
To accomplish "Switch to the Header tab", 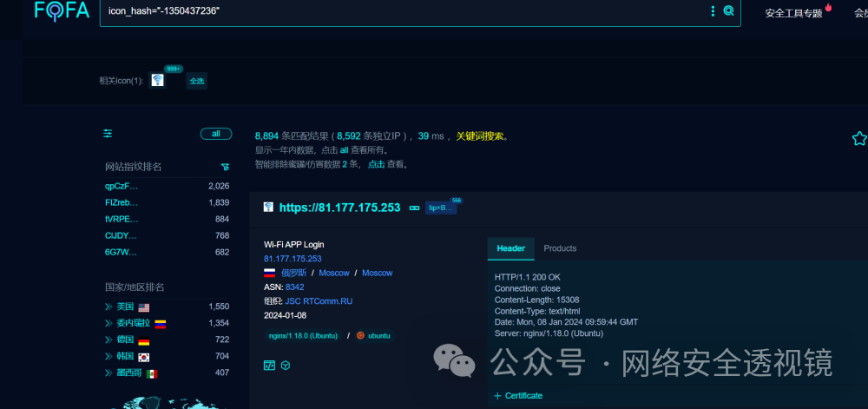I will pos(511,248).
